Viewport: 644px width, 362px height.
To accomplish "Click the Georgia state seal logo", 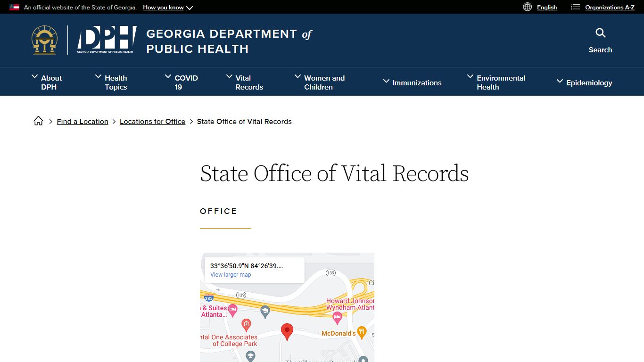I will pos(45,40).
